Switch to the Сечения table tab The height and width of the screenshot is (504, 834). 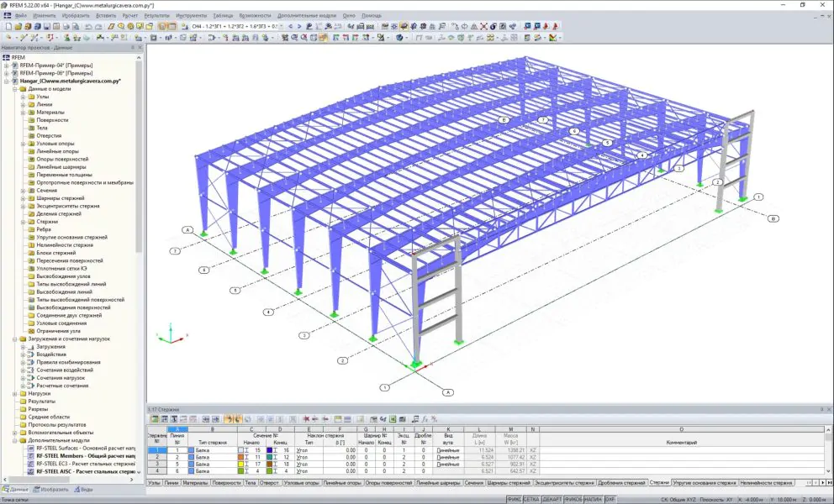pyautogui.click(x=473, y=483)
